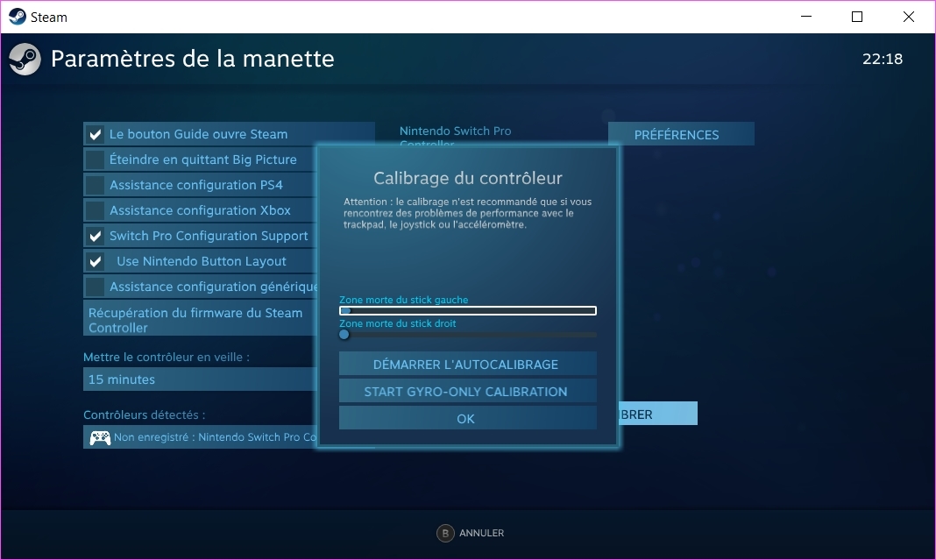Click the 'Mettre le contrôleur en veille' label

[x=166, y=357]
